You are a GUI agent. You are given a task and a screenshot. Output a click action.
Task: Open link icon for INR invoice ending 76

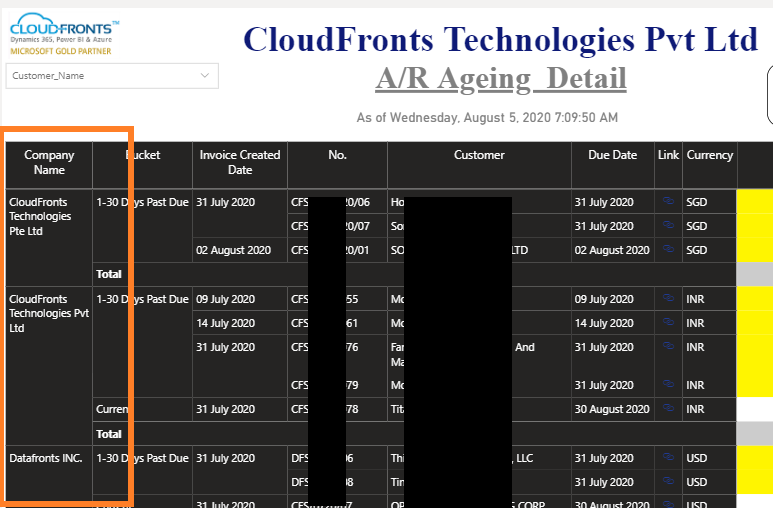[668, 346]
